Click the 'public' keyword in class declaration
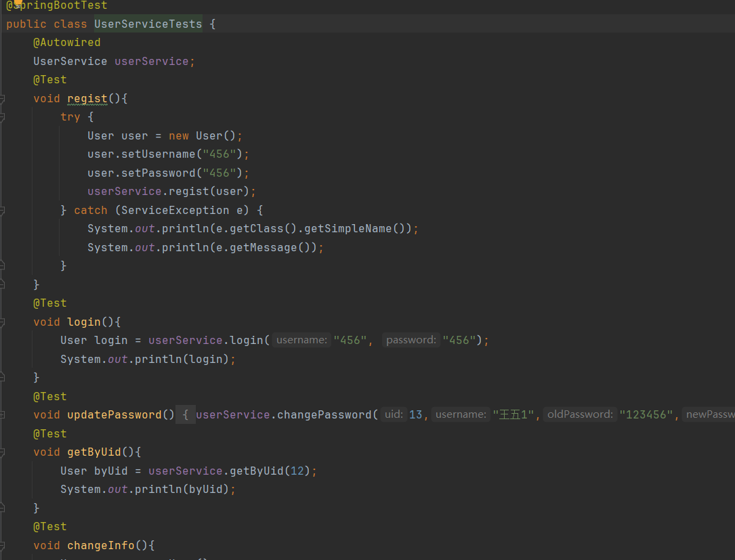Viewport: 735px width, 560px height. 26,24
